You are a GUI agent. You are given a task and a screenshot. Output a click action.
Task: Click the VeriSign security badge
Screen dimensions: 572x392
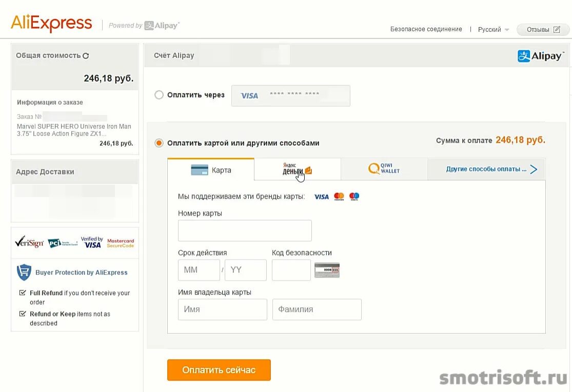[29, 242]
